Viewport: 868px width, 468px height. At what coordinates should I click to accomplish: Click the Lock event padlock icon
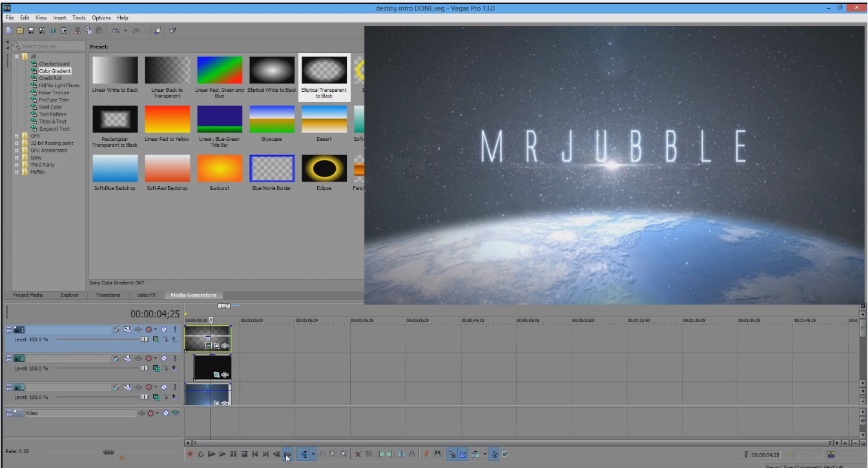[412, 454]
